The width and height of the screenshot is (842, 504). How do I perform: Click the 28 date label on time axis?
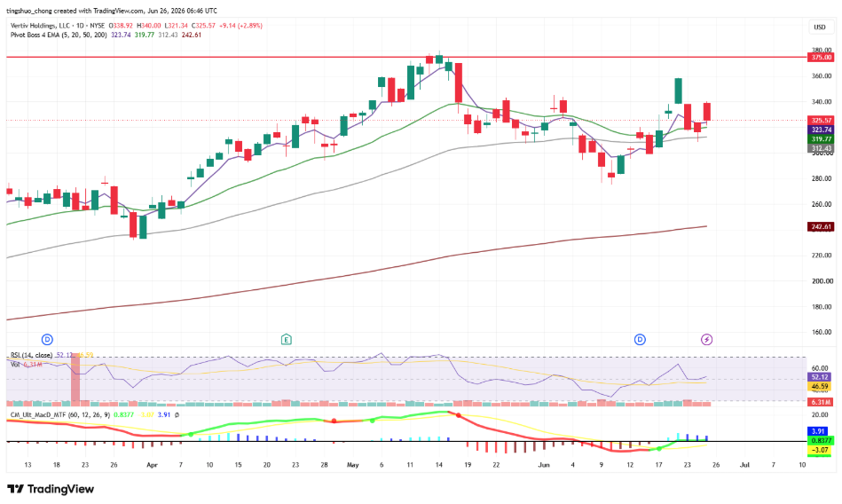324,465
